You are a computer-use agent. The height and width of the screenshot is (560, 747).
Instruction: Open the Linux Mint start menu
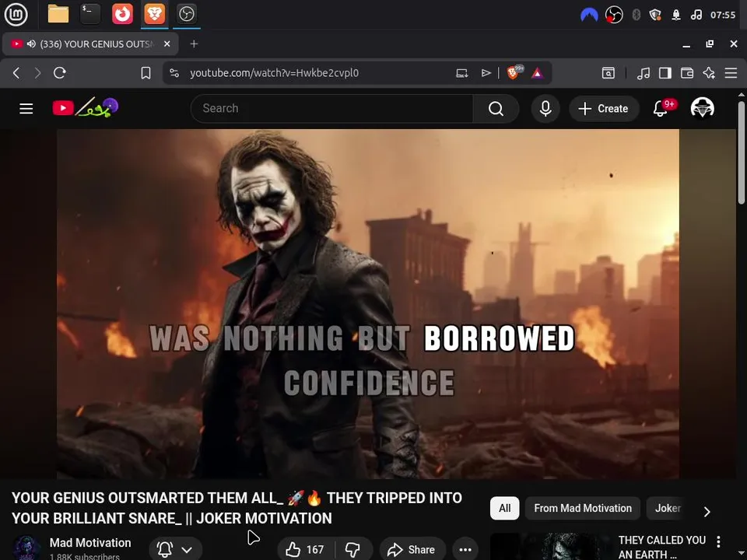[x=16, y=14]
